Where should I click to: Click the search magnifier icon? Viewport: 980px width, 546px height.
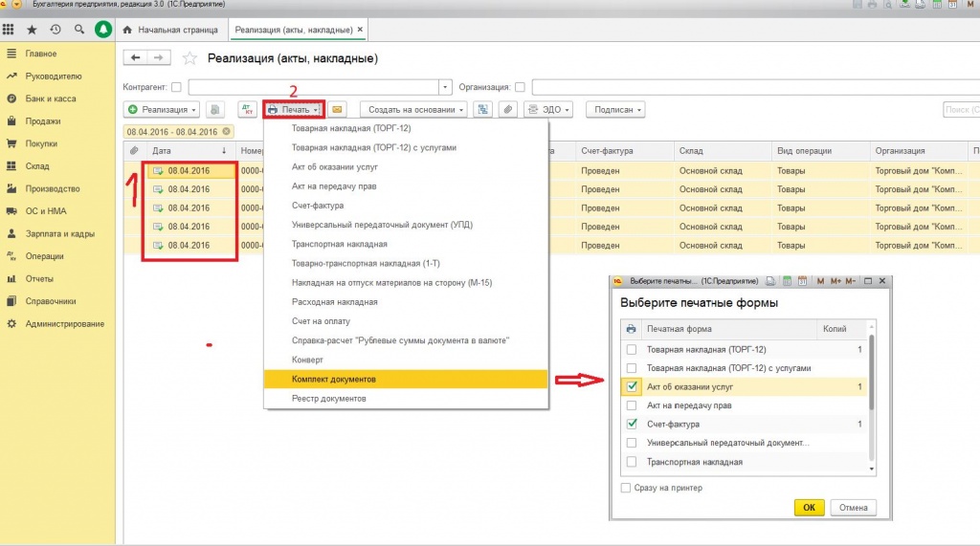78,30
